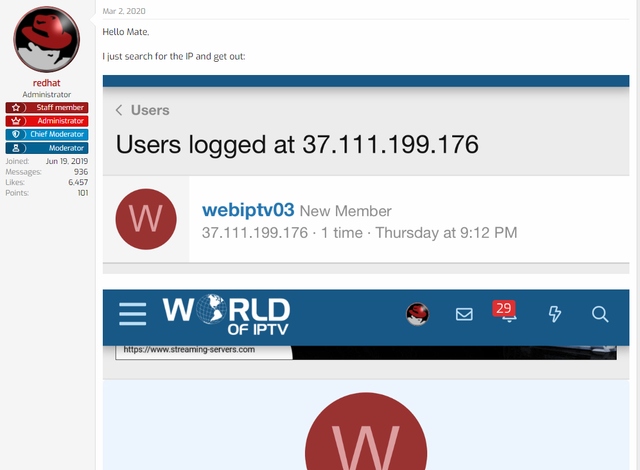Click the World of IPTV logo
This screenshot has width=640, height=470.
tap(226, 314)
